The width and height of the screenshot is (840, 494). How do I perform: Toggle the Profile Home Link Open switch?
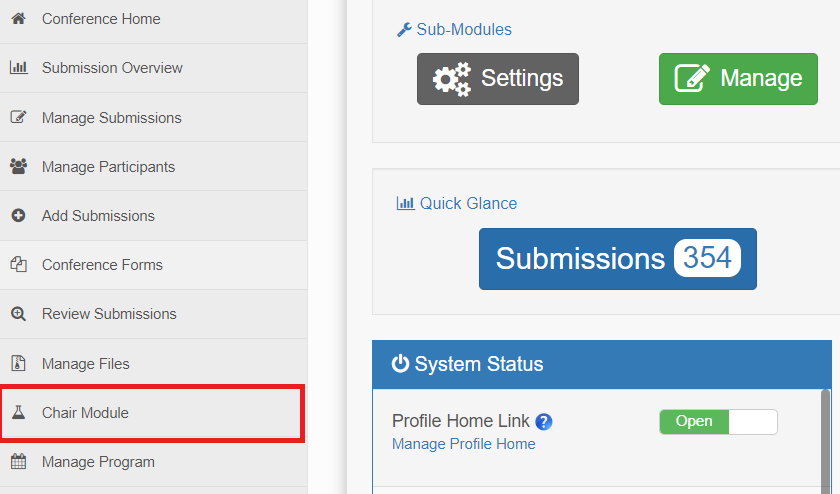(718, 422)
